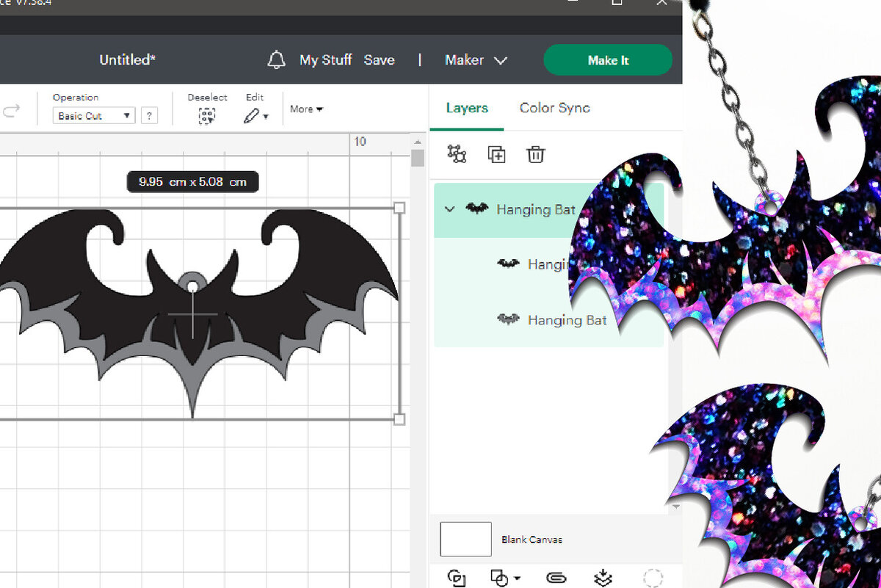Click the green Make It button
The height and width of the screenshot is (588, 881).
tap(608, 60)
